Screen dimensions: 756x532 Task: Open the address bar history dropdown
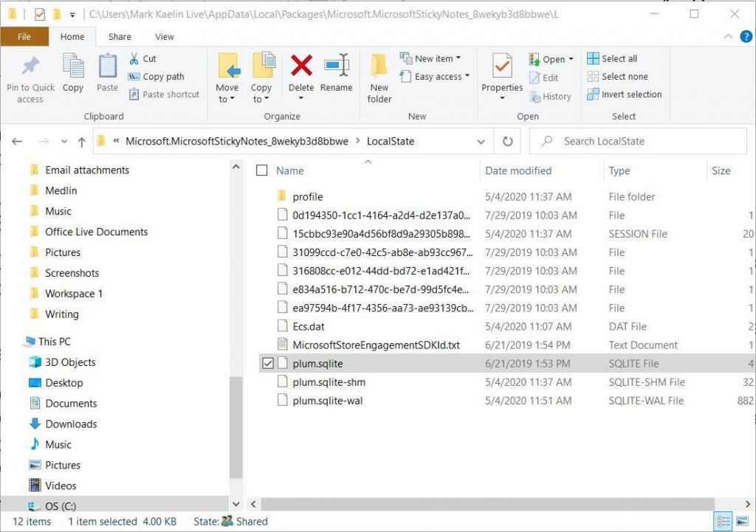click(481, 141)
